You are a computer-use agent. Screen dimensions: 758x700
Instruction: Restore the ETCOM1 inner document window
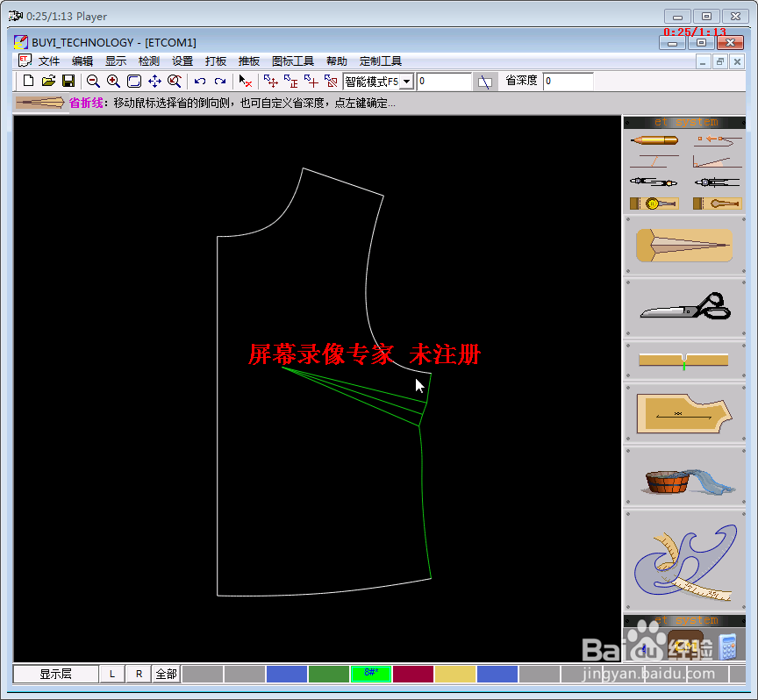tap(719, 62)
